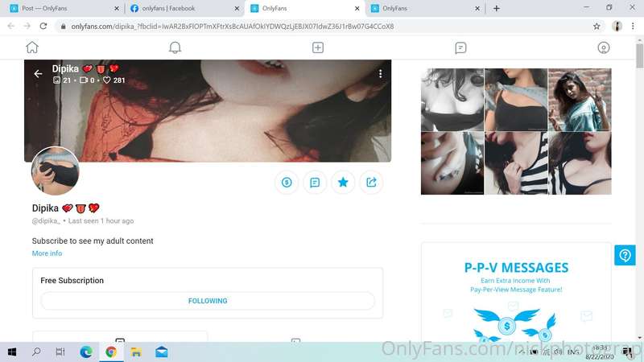
Task: Reload the page with the refresh button
Action: click(x=43, y=27)
